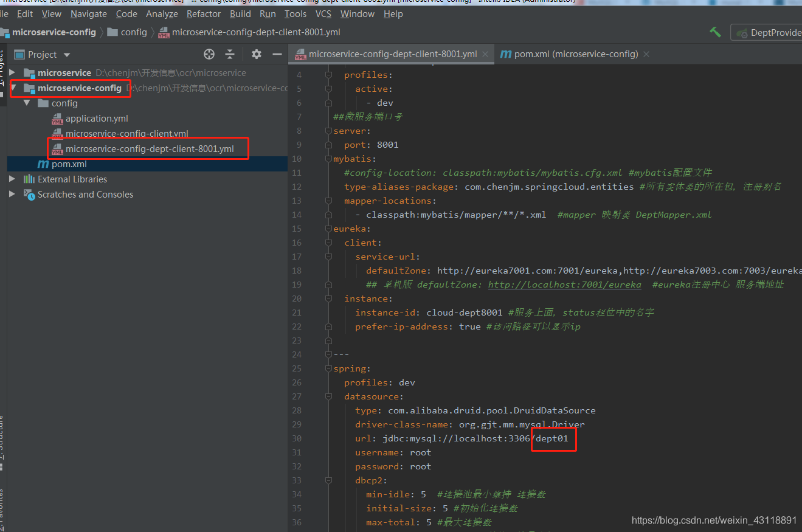Open the Navigate menu

tap(89, 13)
